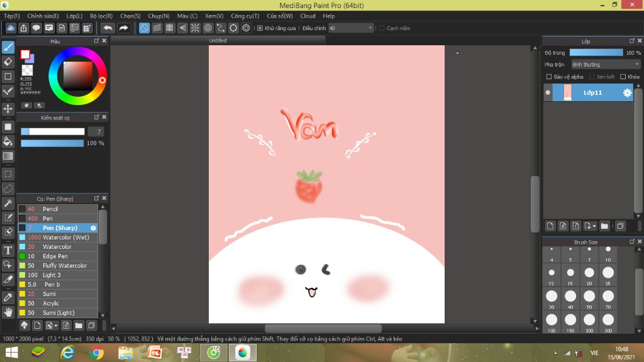This screenshot has height=362, width=644.
Task: Enable circle snap
Action: [208, 28]
